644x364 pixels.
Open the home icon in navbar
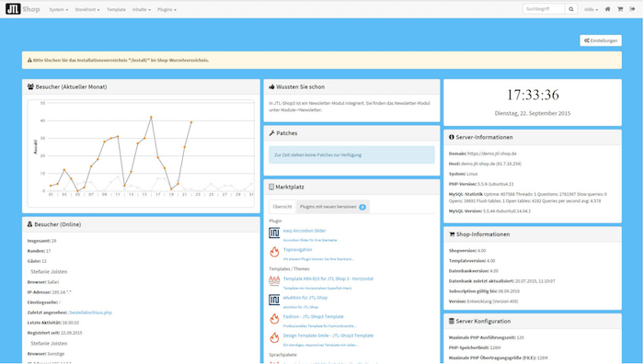pyautogui.click(x=607, y=9)
